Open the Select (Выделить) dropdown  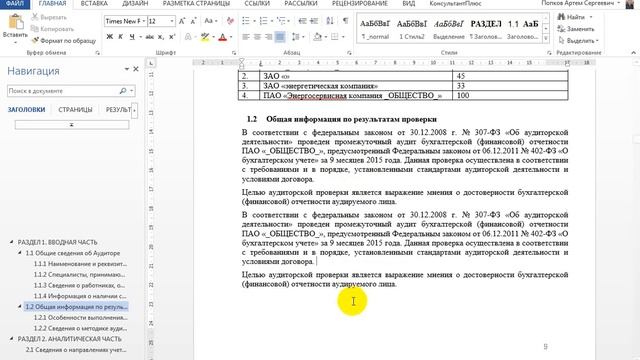(x=578, y=40)
